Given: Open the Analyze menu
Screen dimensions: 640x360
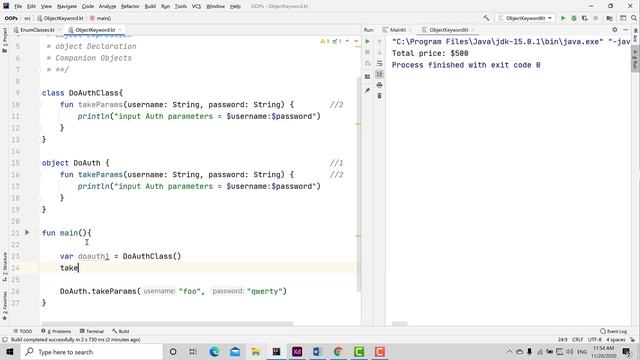Looking at the screenshot, I should pos(107,6).
